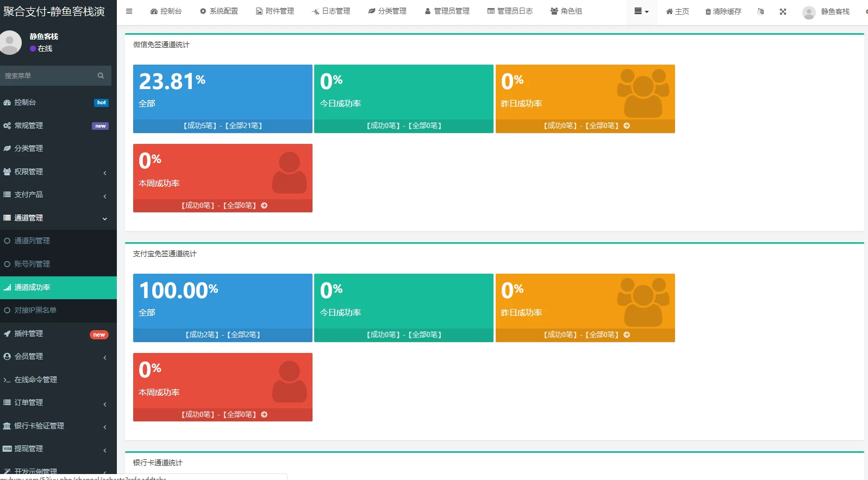Image resolution: width=868 pixels, height=480 pixels.
Task: Click the blue WeChat 23.81% 全部 card
Action: tap(222, 92)
